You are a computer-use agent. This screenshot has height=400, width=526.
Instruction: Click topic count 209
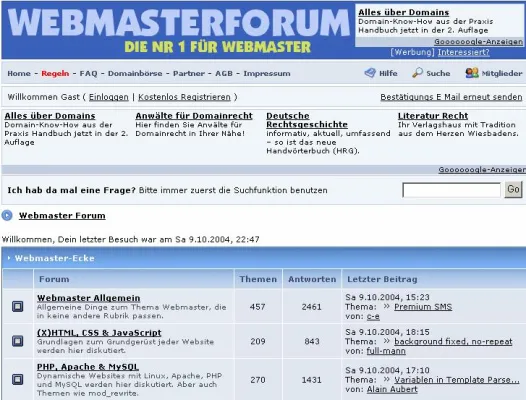click(x=257, y=341)
